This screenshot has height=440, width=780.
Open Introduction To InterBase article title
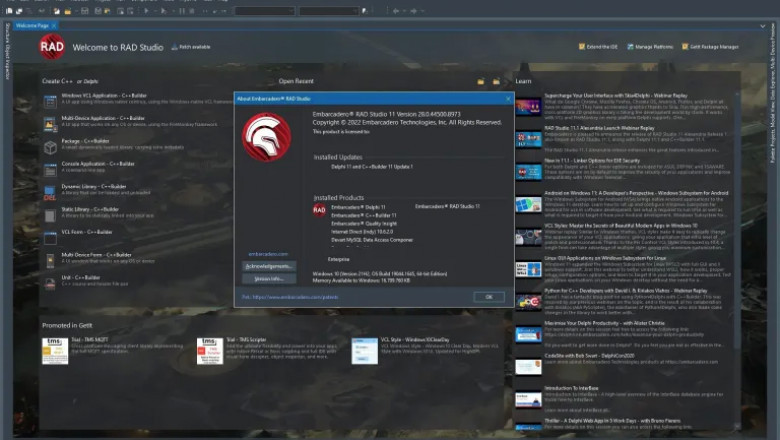pyautogui.click(x=572, y=388)
